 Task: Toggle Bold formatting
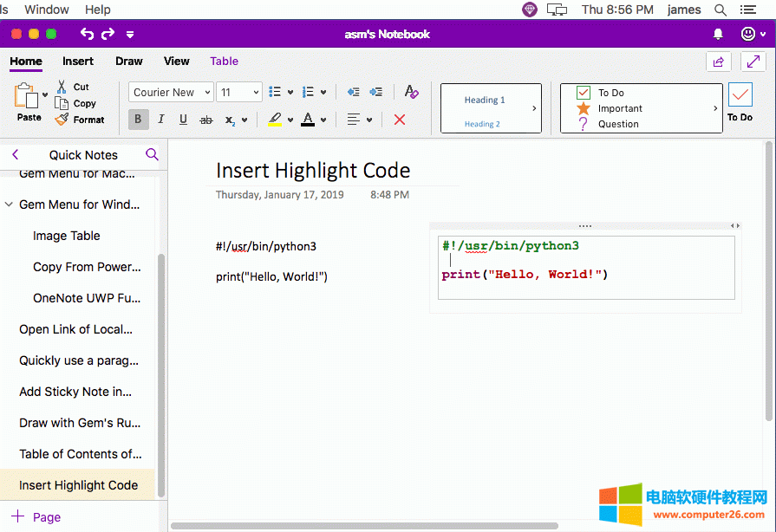(138, 120)
